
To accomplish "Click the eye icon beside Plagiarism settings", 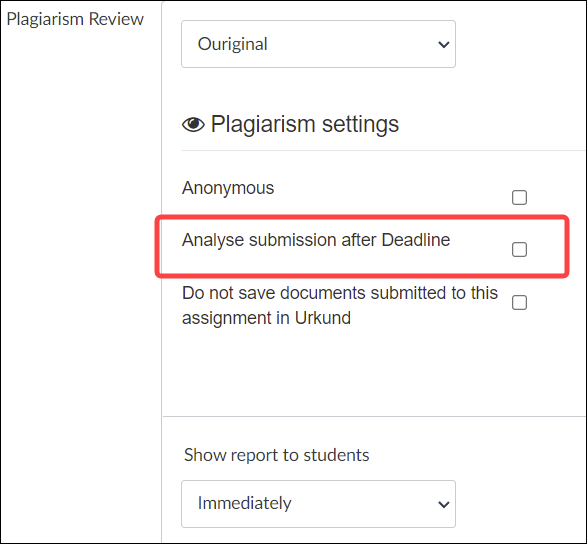I will pyautogui.click(x=193, y=125).
